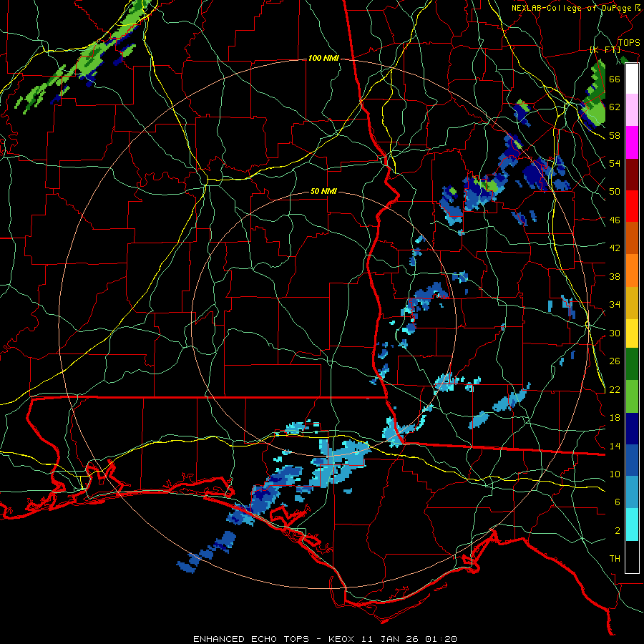The image size is (644, 644).
Task: Click the "54" legend value
Action: point(615,163)
